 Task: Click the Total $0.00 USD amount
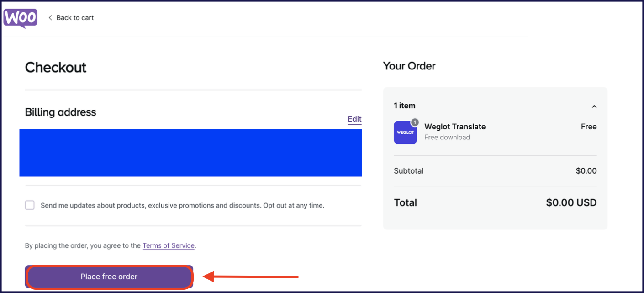571,202
